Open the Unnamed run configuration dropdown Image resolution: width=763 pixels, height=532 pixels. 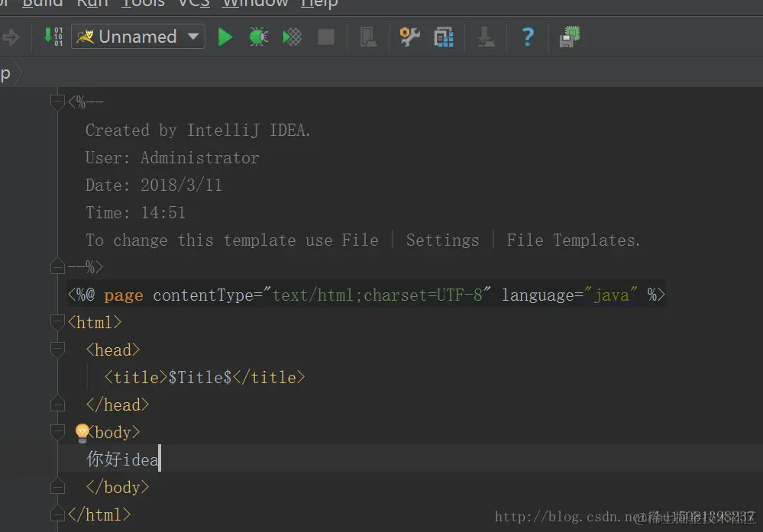pos(138,37)
